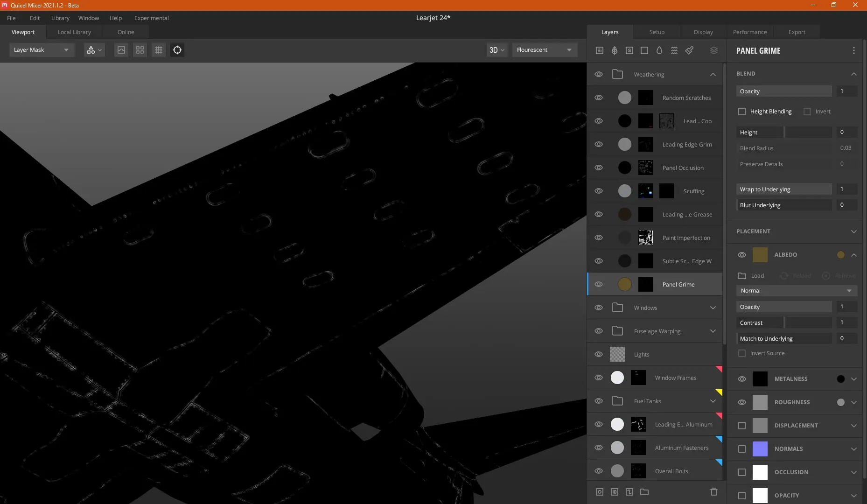Image resolution: width=867 pixels, height=504 pixels.
Task: Open the Experimental menu
Action: [152, 18]
